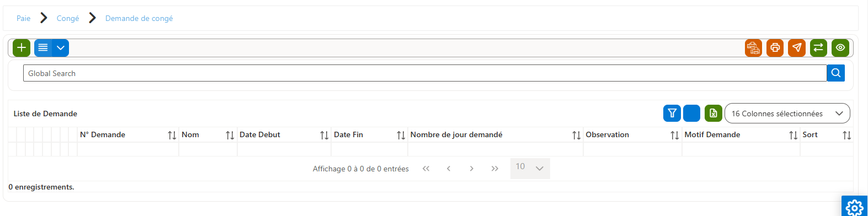Viewport: 868px width, 216px height.
Task: Sort by Date Debut column arrows
Action: [x=324, y=135]
